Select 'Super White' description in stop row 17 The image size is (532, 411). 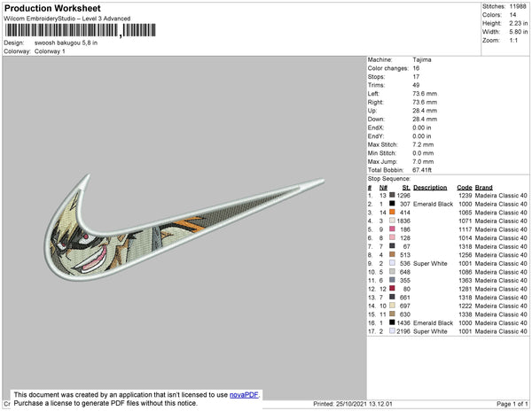[x=430, y=331]
